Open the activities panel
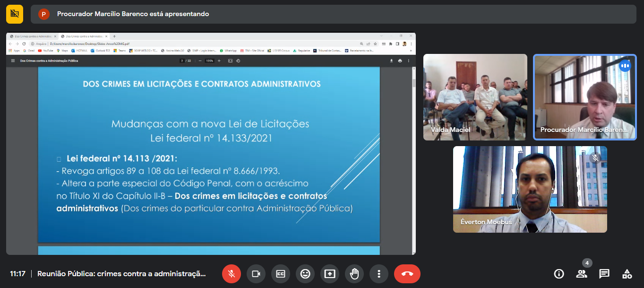Screen dimensions: 644x288 pyautogui.click(x=627, y=274)
